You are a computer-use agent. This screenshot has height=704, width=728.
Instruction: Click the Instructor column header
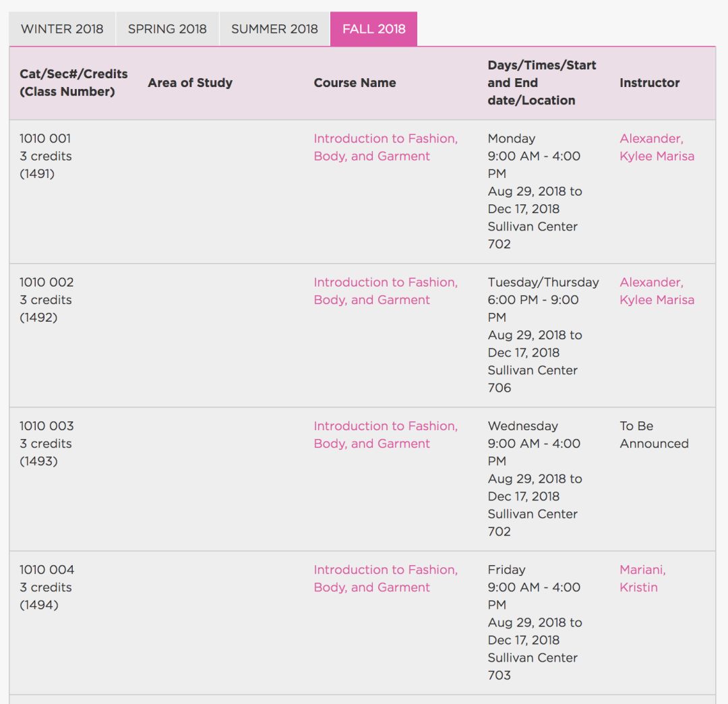(649, 83)
